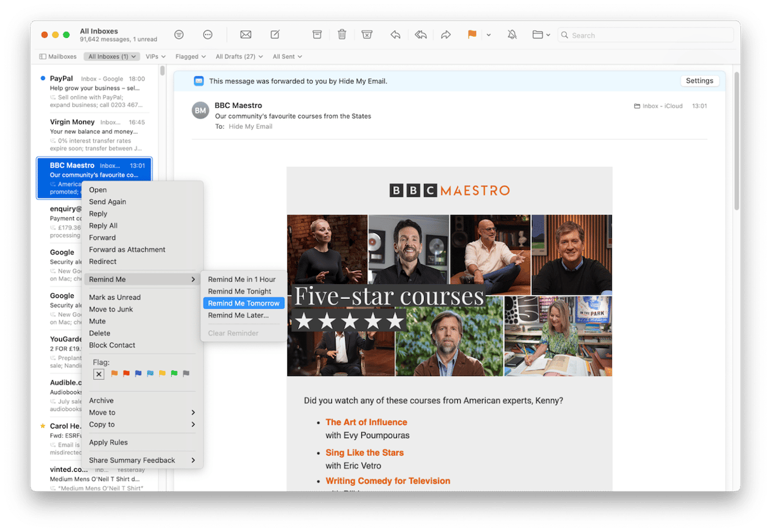Viewport: 771px width, 532px height.
Task: Toggle the Mailboxes sidebar
Action: tap(58, 56)
